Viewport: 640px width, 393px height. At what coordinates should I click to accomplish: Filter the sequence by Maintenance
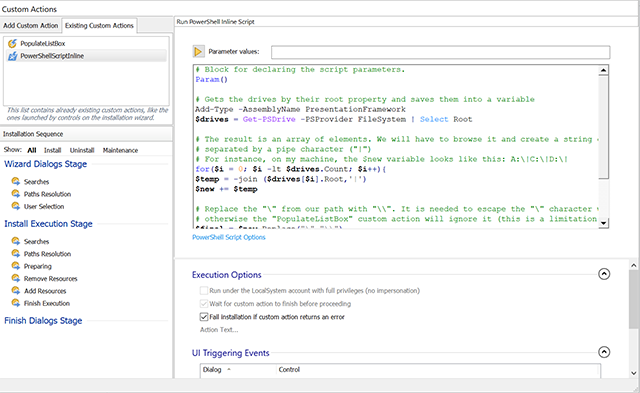click(x=120, y=150)
